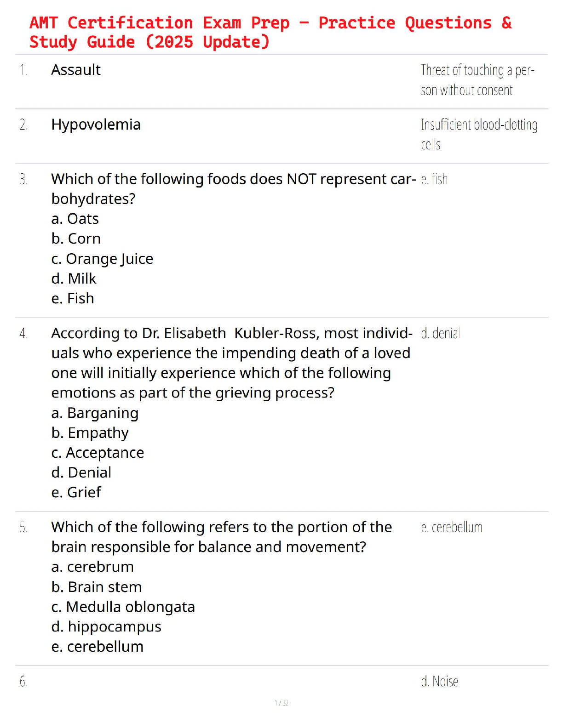This screenshot has width=563, height=728.
Task: Click the "Insufficient blood-clotting cells" definition
Action: click(x=479, y=134)
